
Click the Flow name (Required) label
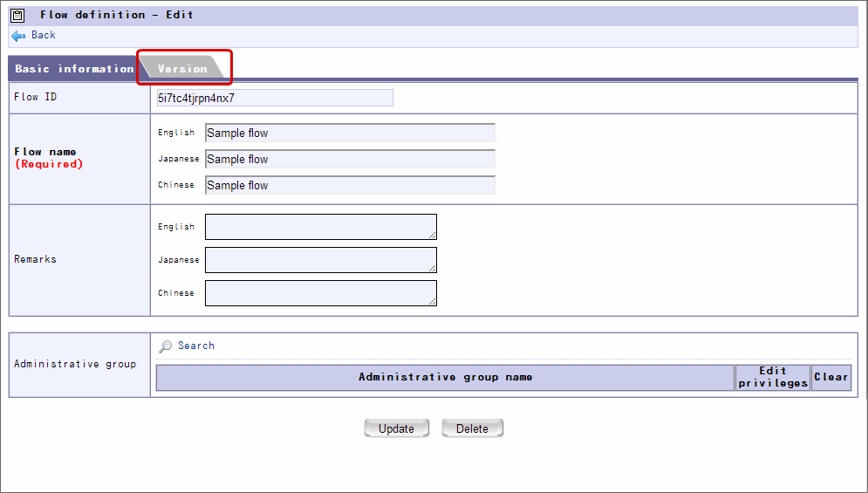pyautogui.click(x=49, y=158)
